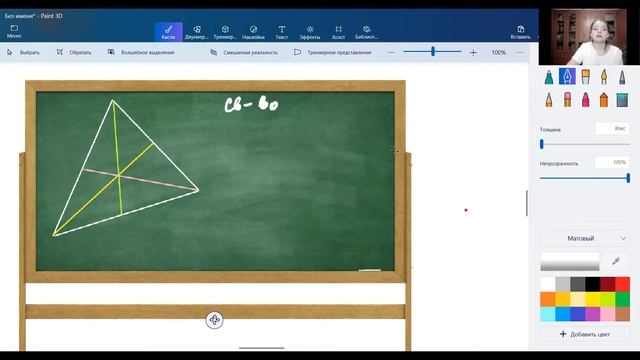This screenshot has width=640, height=360.
Task: Select the Marker brush
Action: [549, 77]
